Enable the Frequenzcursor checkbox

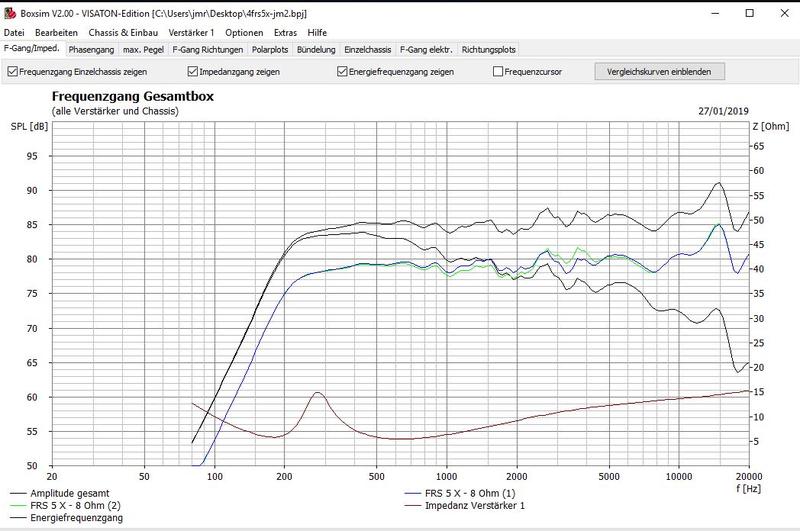[498, 72]
